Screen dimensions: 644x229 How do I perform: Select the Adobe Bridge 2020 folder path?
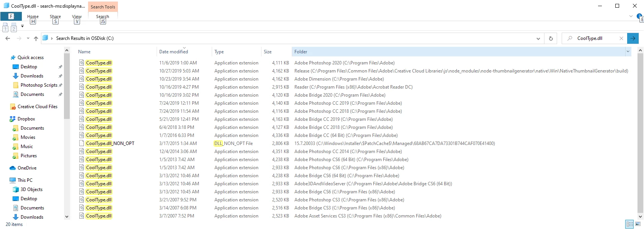point(340,95)
